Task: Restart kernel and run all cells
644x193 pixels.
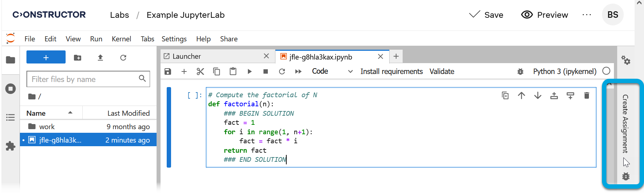Action: click(298, 71)
